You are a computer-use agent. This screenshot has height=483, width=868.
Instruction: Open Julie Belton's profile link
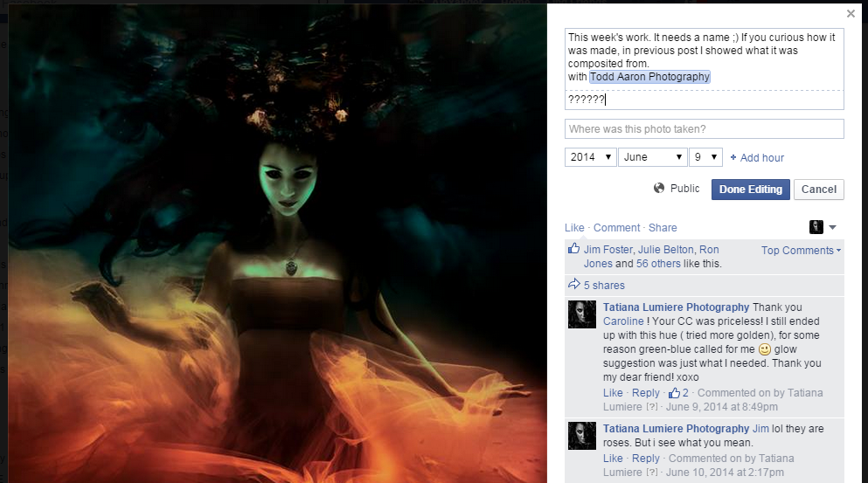click(666, 250)
